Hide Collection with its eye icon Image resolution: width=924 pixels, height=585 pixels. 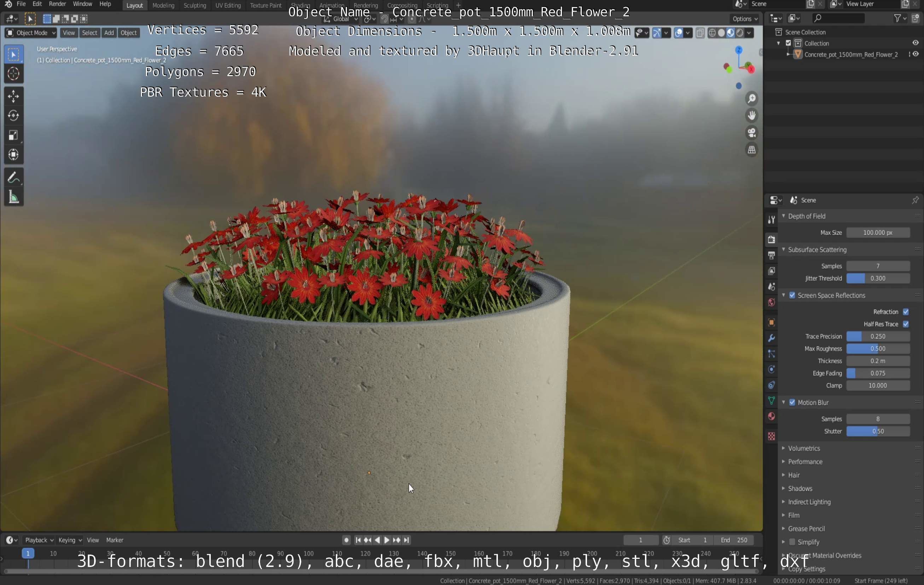[x=916, y=43]
